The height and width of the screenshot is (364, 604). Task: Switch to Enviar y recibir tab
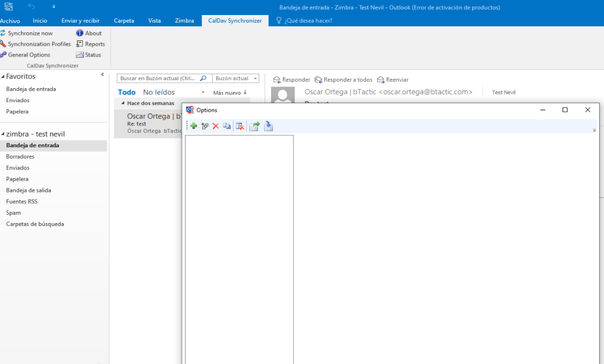click(81, 21)
